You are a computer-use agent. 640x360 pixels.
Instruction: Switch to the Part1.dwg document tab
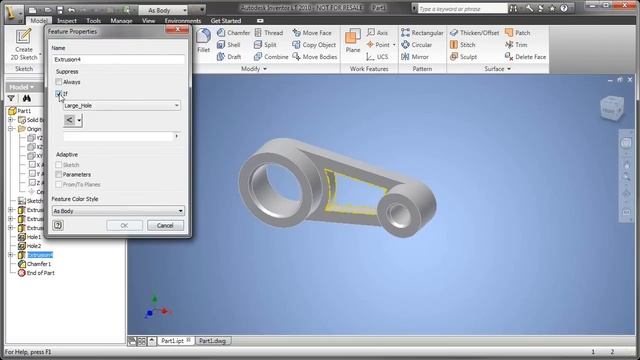click(x=212, y=340)
